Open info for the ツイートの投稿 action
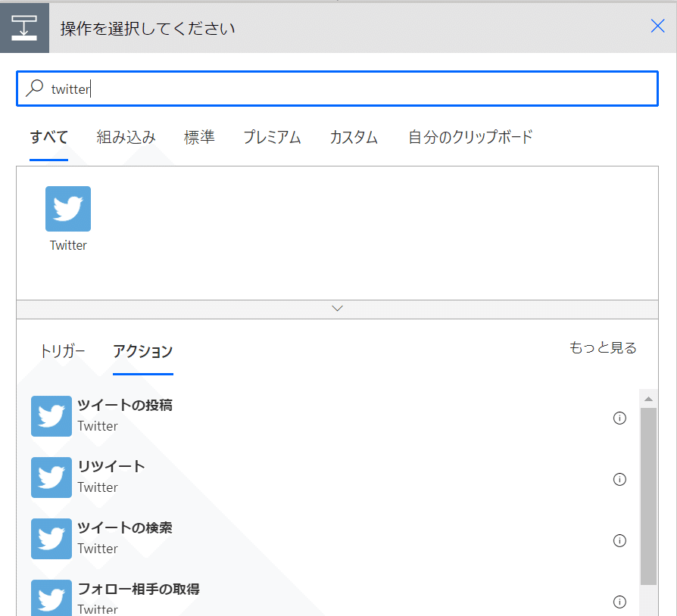Screen dimensions: 677x616 click(x=619, y=418)
